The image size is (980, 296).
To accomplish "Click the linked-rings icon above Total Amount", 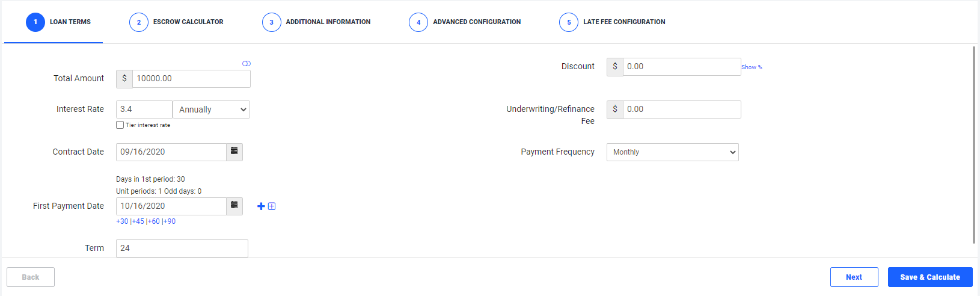I will pyautogui.click(x=247, y=63).
